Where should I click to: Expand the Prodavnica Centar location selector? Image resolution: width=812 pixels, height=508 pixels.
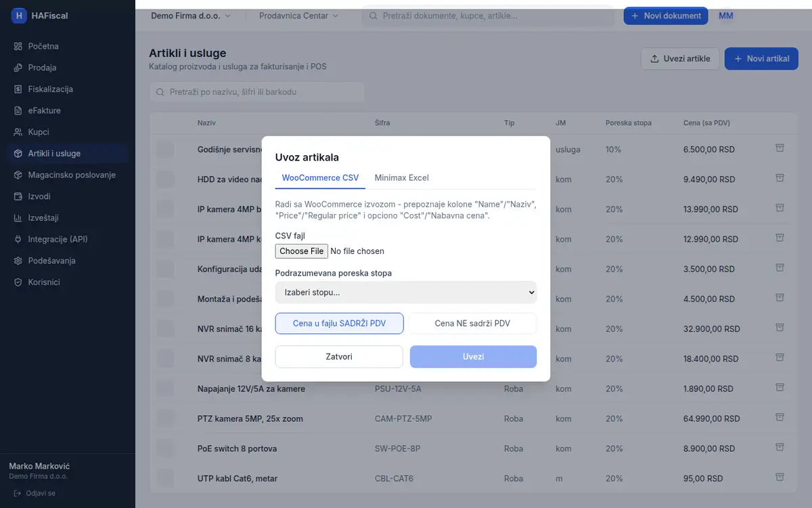pyautogui.click(x=298, y=16)
